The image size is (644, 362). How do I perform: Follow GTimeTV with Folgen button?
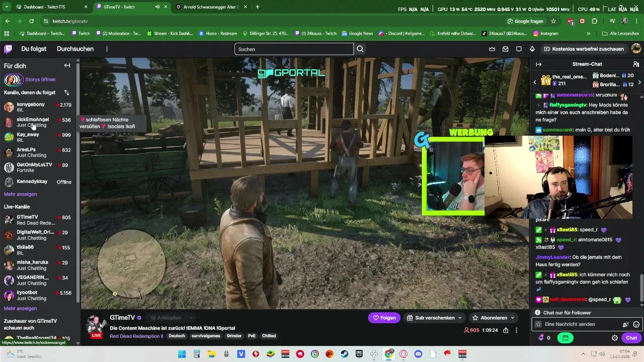[x=384, y=318]
